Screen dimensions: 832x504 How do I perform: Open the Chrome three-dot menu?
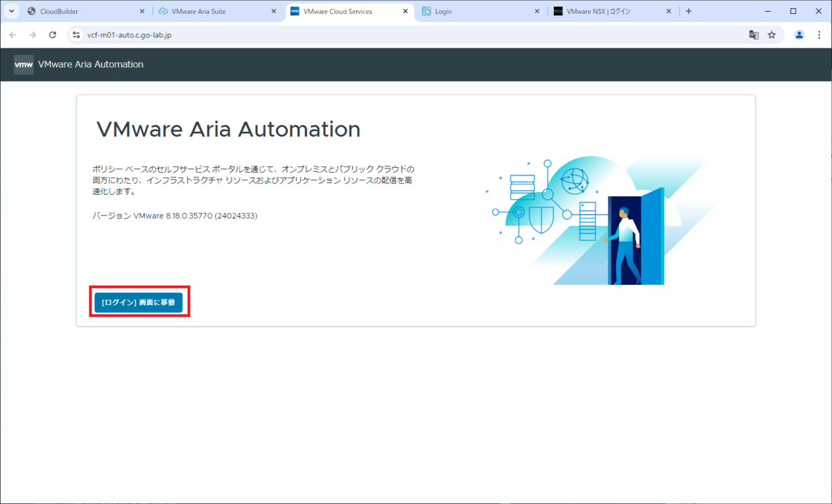(820, 35)
